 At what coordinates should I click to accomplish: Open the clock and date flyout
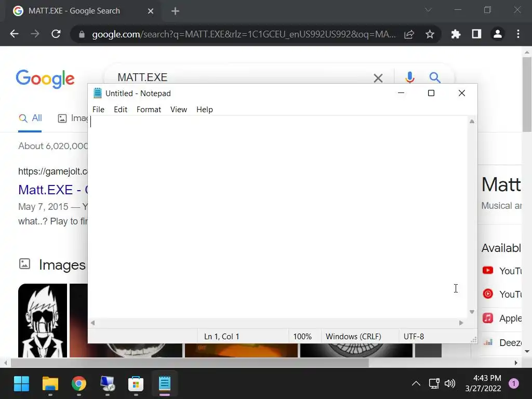coord(484,383)
